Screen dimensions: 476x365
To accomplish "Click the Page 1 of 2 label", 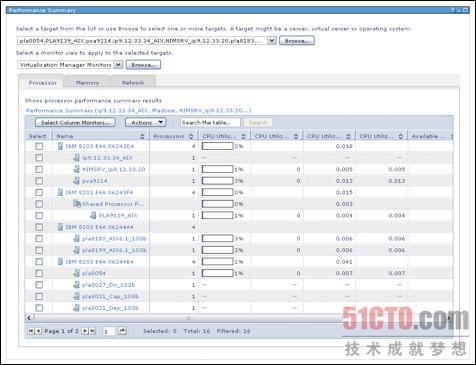I will [x=62, y=331].
